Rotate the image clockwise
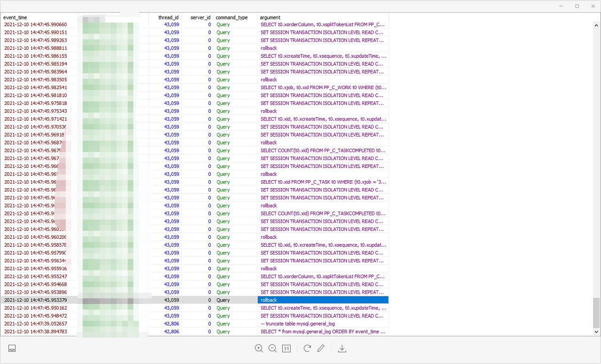This screenshot has width=601, height=364. click(x=307, y=349)
